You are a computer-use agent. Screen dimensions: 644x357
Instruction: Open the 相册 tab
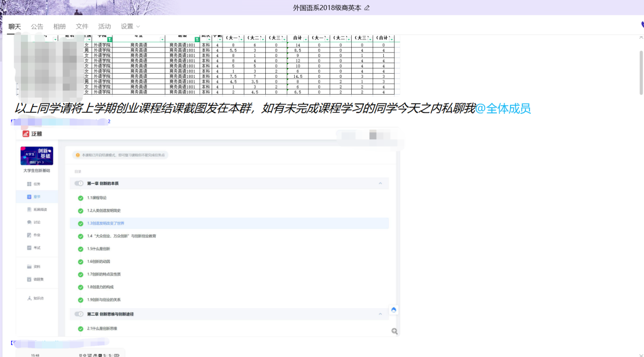[x=60, y=26]
